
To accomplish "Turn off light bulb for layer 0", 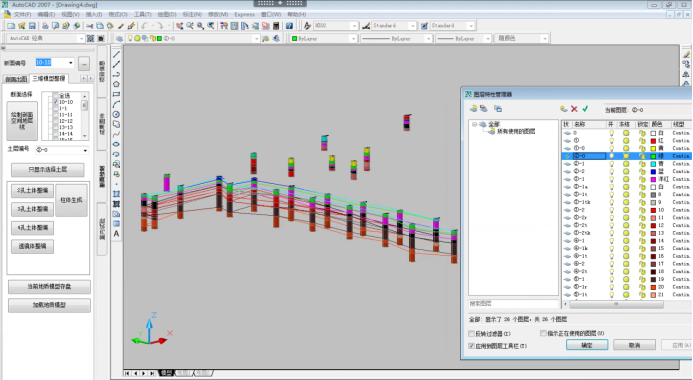I will click(612, 133).
